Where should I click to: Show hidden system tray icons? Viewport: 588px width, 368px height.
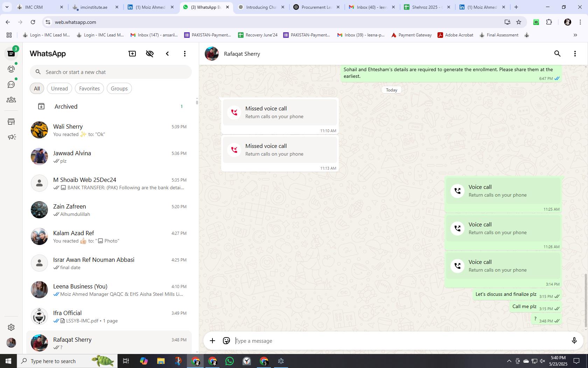(509, 361)
